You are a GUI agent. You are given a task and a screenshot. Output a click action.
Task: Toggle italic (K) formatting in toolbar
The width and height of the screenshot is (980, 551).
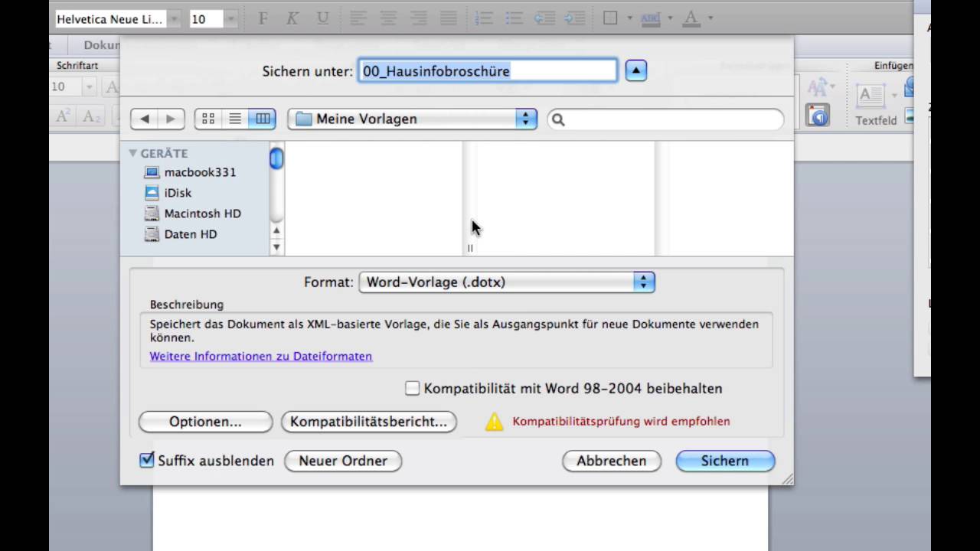point(292,18)
